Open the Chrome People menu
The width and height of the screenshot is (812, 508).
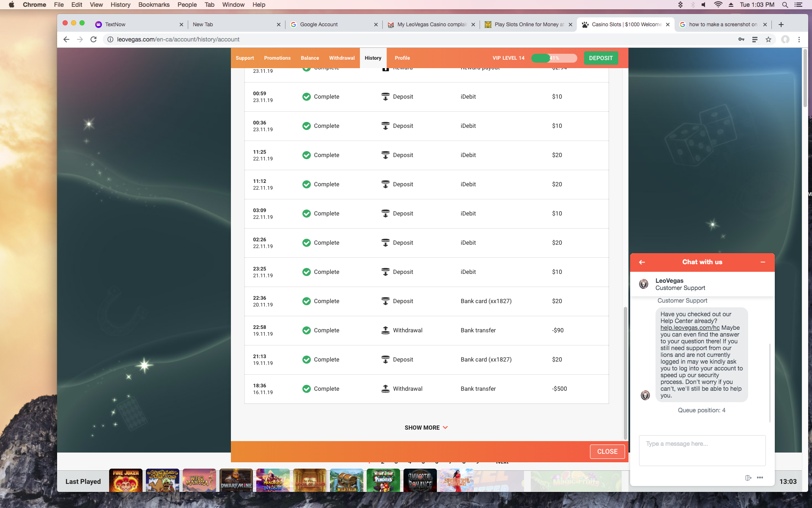coord(187,5)
